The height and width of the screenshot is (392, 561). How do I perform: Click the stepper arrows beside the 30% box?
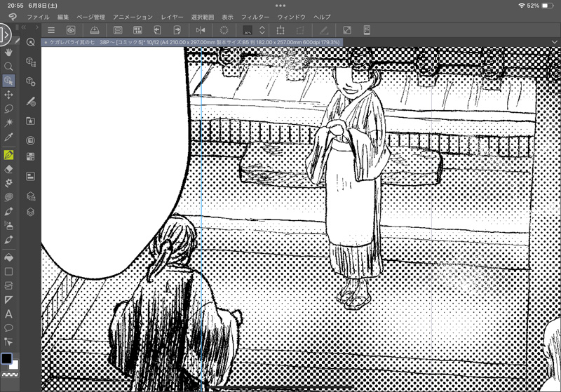tap(262, 30)
